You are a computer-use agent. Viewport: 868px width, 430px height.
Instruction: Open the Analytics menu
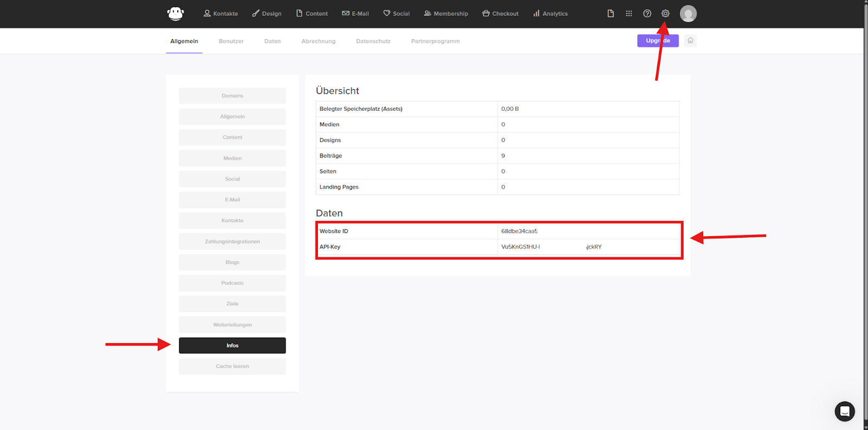550,14
